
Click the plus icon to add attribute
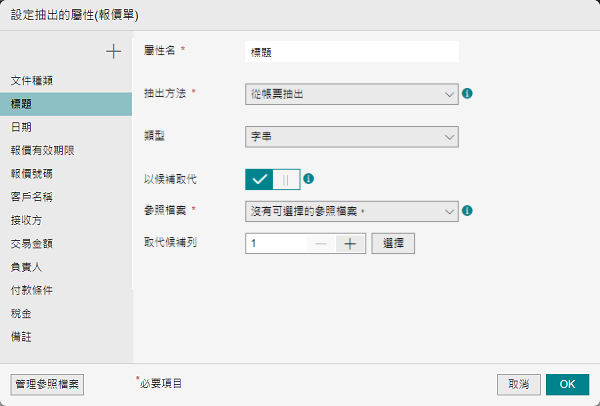click(x=114, y=51)
